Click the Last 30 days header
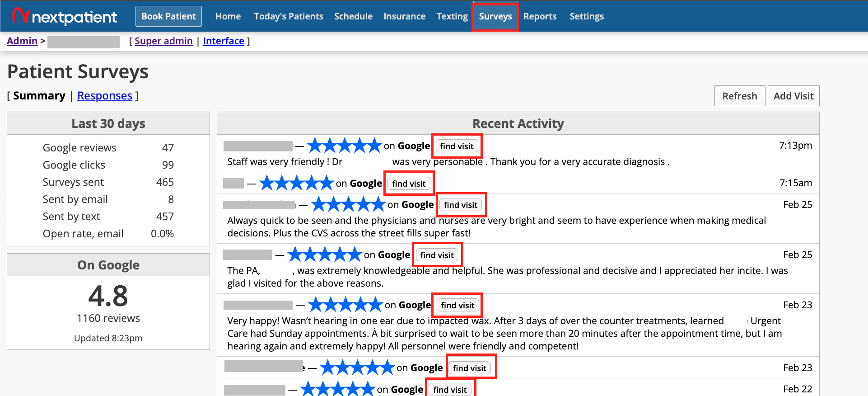868x396 pixels. [x=108, y=123]
